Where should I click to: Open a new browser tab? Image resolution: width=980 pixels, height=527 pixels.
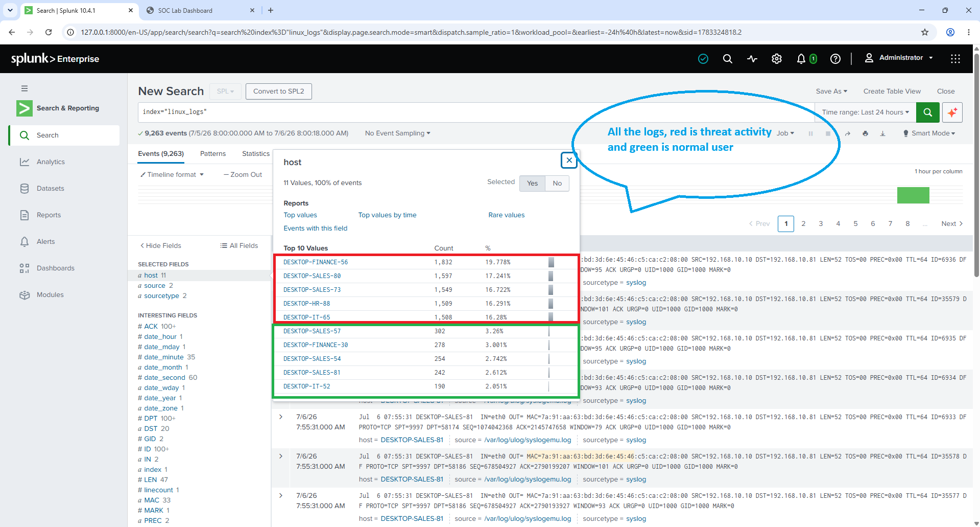[271, 10]
